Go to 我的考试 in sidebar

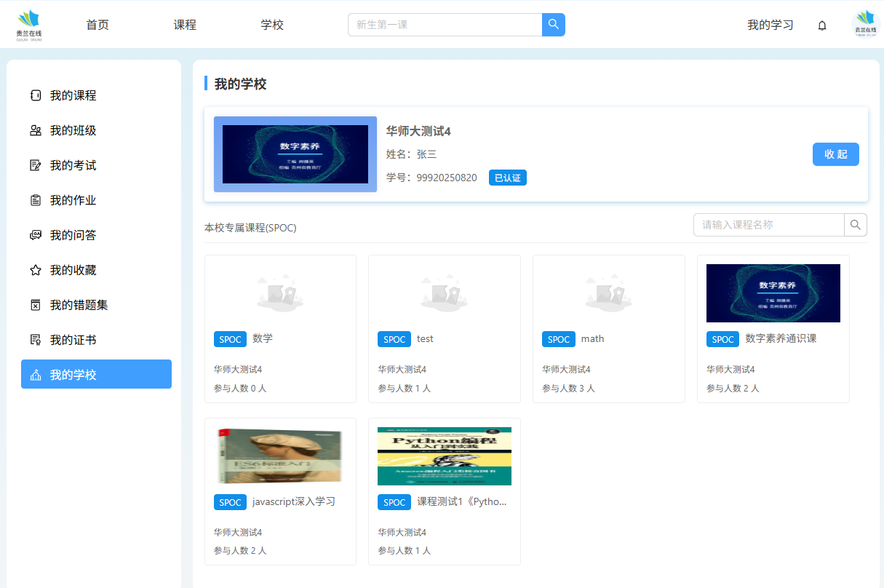[73, 165]
